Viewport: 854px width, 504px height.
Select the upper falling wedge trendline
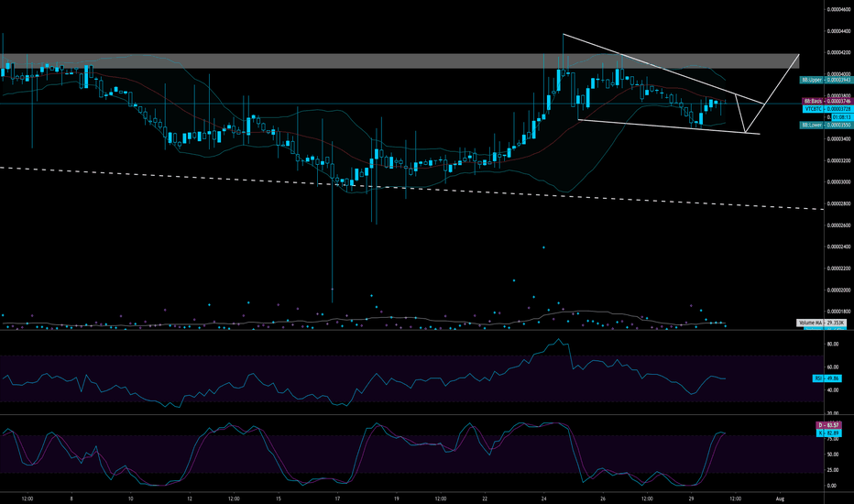click(x=663, y=70)
